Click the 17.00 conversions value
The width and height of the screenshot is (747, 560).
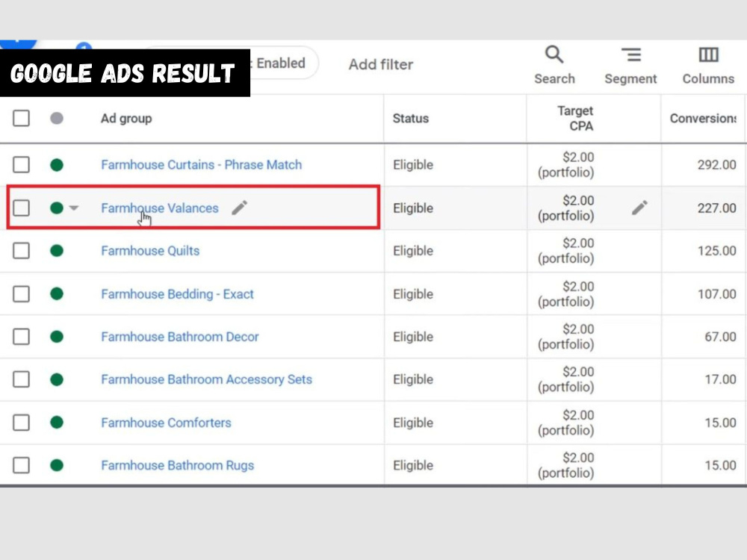[x=720, y=379]
